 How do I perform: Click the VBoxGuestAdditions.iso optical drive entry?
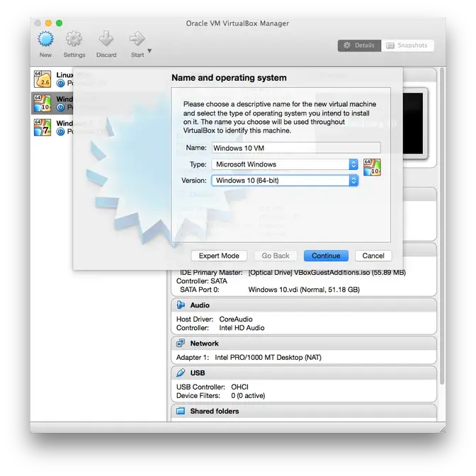click(327, 272)
